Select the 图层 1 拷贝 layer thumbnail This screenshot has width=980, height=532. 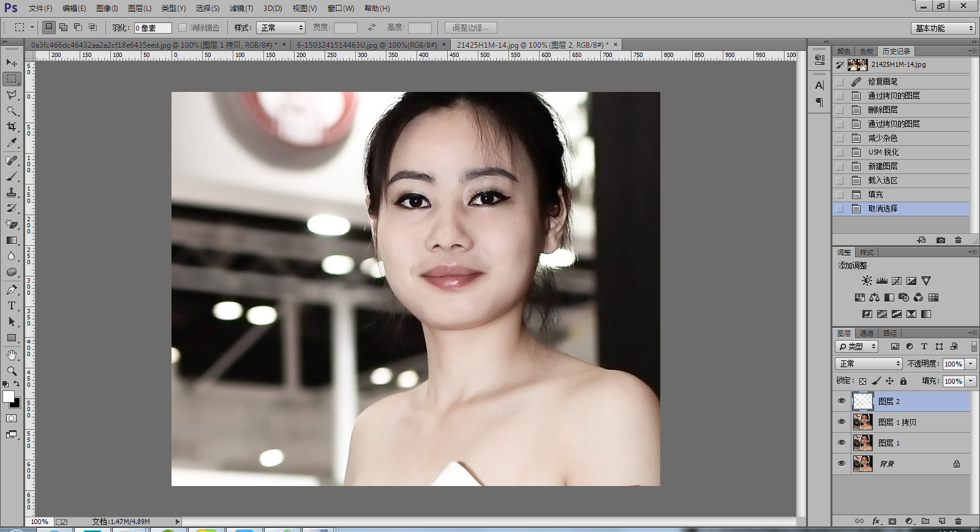tap(863, 422)
